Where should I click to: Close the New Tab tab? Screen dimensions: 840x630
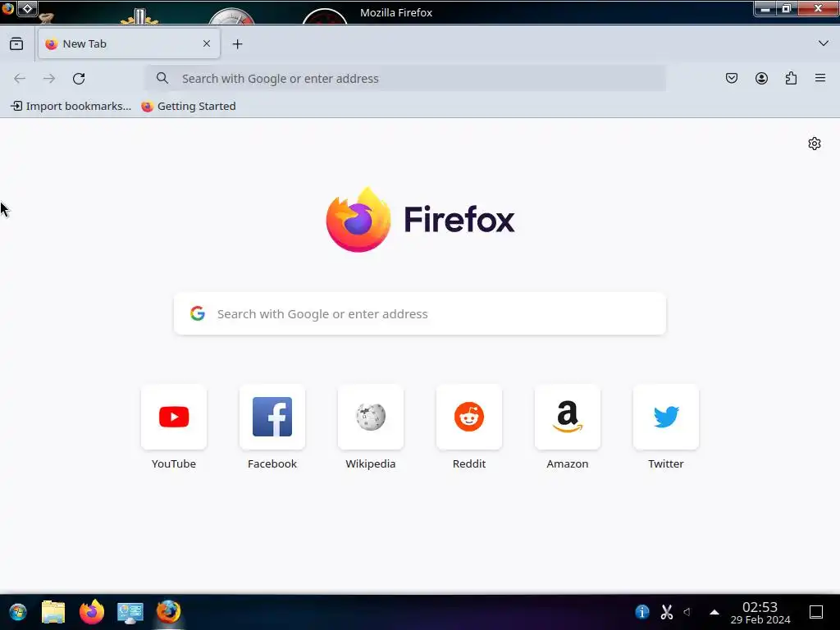(x=207, y=44)
